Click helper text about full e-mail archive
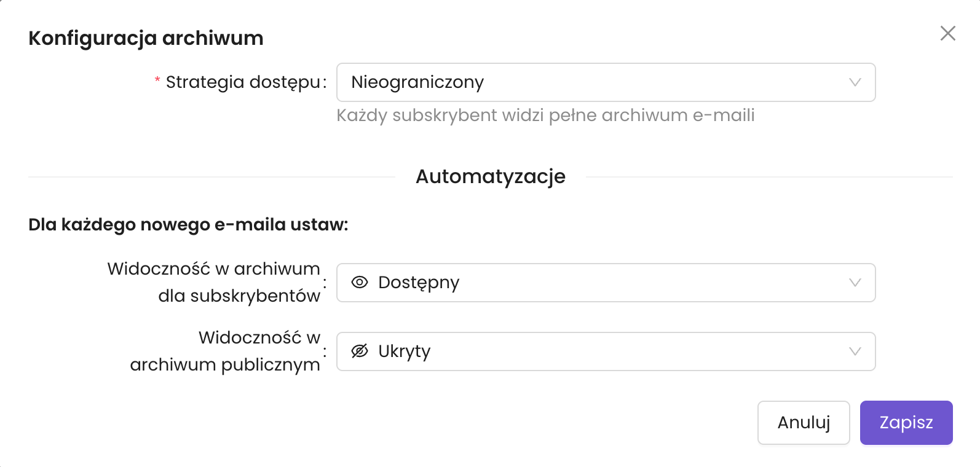The image size is (980, 467). click(x=545, y=116)
